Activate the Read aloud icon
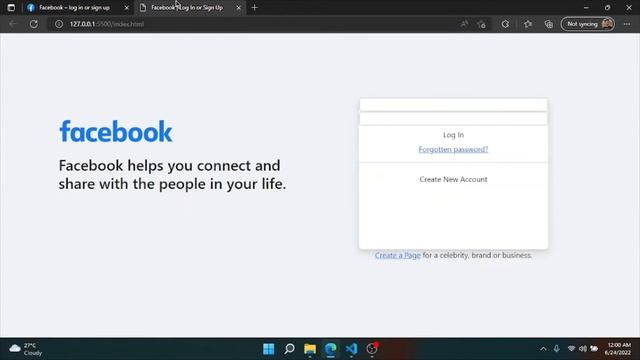The width and height of the screenshot is (640, 360). pyautogui.click(x=464, y=24)
